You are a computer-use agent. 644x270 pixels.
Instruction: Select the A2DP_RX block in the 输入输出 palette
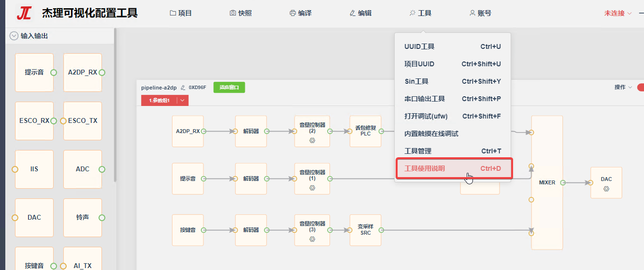tap(83, 73)
